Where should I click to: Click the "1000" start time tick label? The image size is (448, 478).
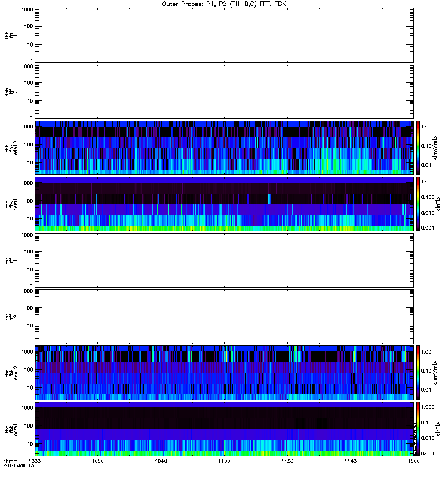pyautogui.click(x=35, y=461)
